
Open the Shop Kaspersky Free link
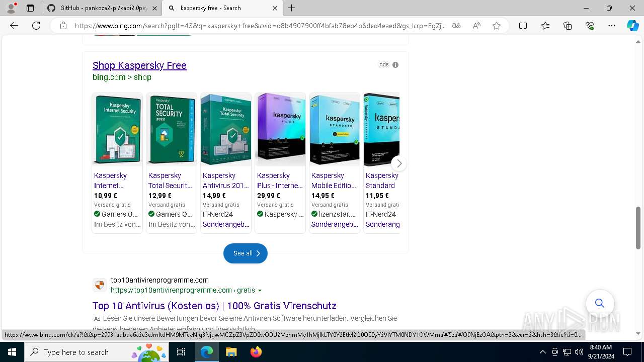[x=139, y=65]
